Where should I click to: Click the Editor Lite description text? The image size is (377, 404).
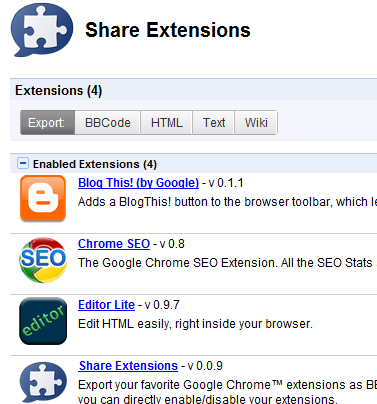coord(195,324)
